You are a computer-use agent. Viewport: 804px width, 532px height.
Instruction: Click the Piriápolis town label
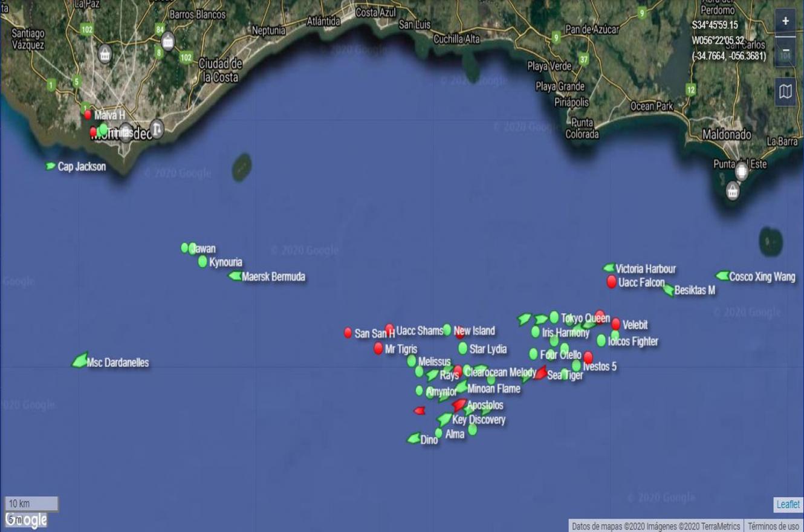571,102
